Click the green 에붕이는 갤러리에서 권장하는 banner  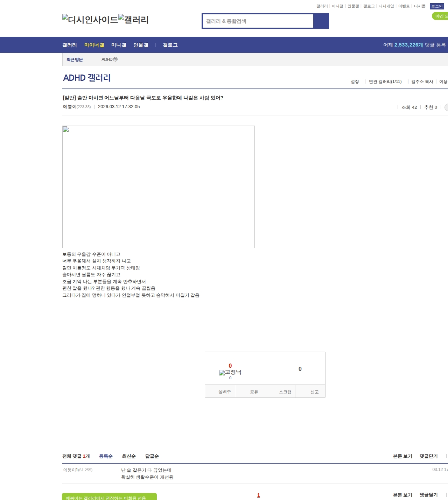click(109, 497)
